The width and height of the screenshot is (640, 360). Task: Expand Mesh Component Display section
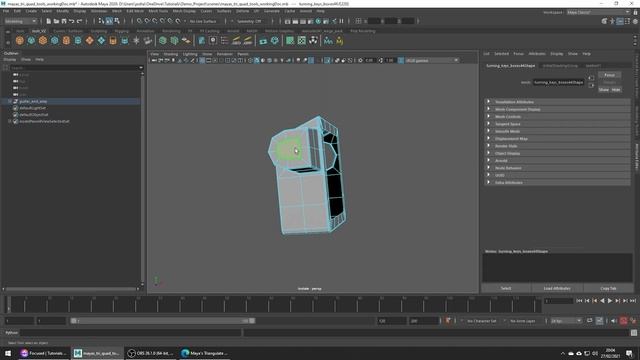(556, 109)
